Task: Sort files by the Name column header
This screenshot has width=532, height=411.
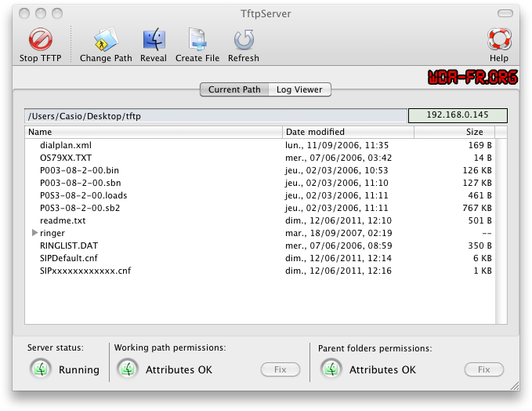Action: [x=154, y=132]
